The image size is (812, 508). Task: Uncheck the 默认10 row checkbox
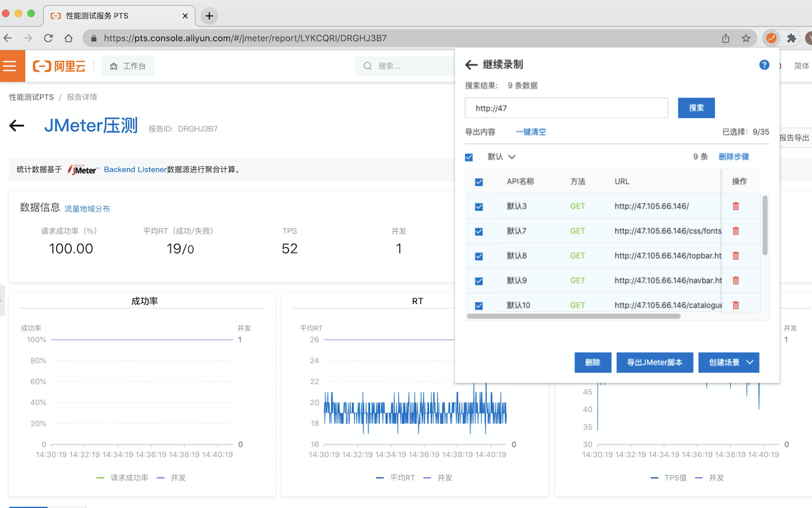click(x=479, y=305)
